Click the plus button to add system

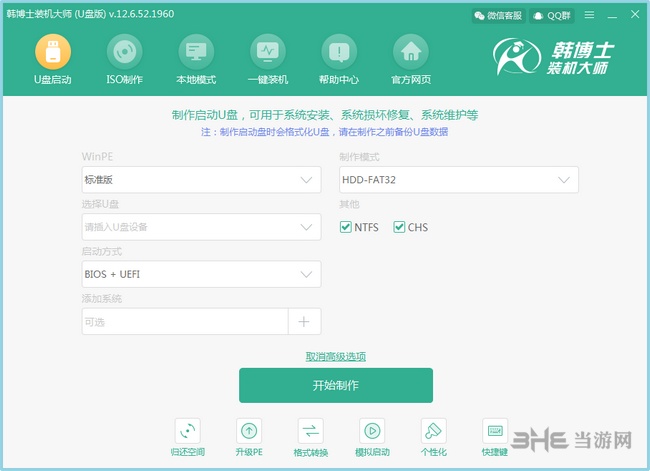click(304, 321)
